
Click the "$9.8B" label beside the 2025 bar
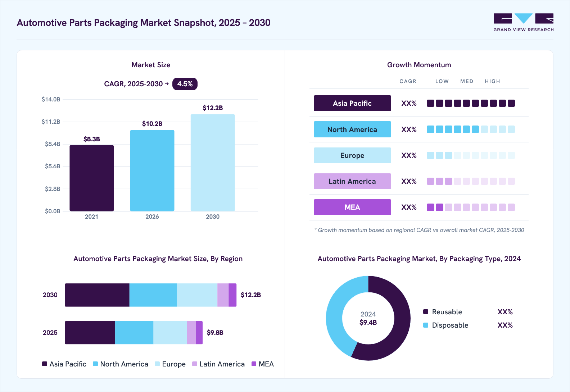click(x=215, y=333)
